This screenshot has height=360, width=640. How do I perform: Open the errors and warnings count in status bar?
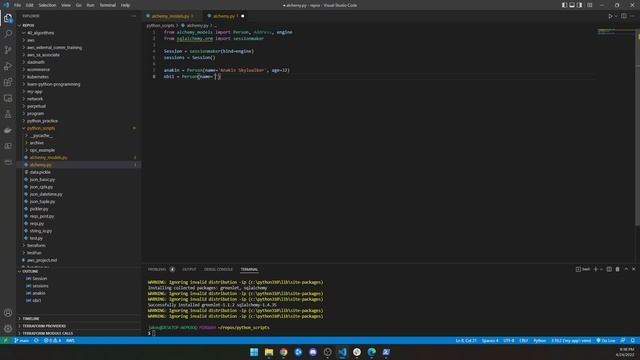[x=52, y=340]
